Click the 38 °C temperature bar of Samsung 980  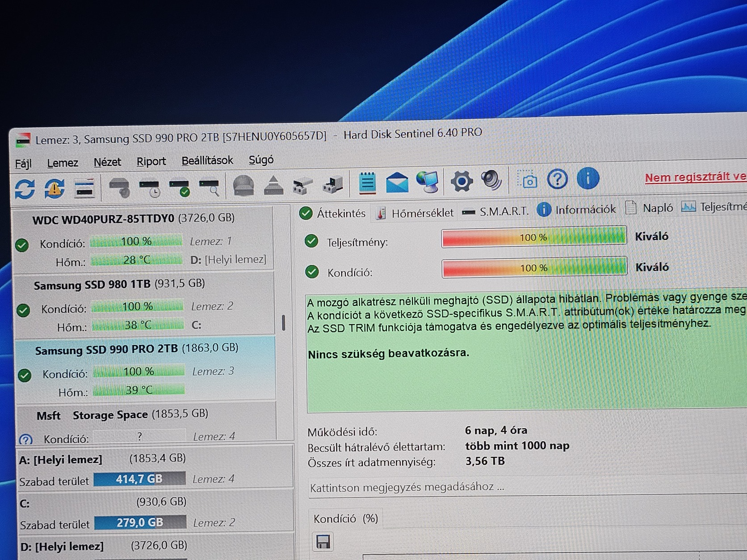[x=138, y=325]
